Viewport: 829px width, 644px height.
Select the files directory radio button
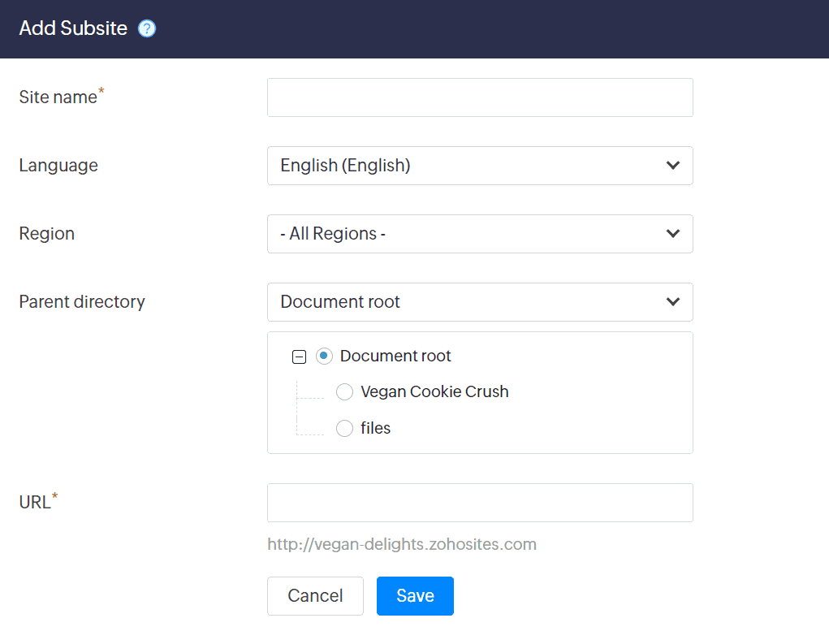click(x=344, y=428)
